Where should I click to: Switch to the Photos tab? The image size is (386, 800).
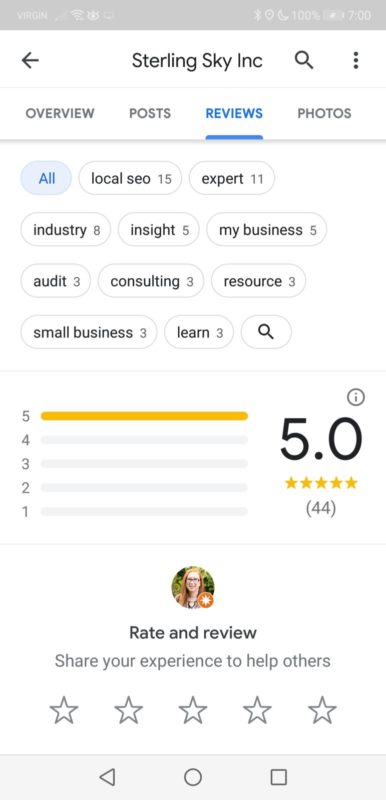tap(324, 113)
